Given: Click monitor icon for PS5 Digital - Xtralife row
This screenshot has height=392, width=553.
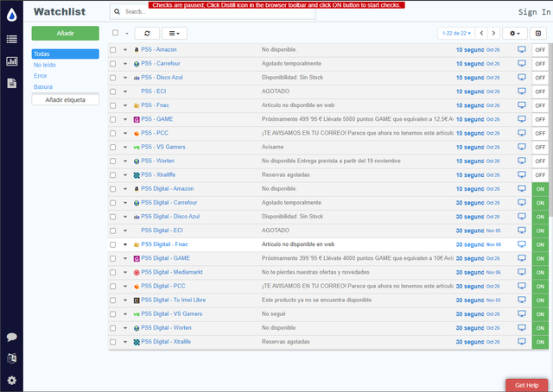Looking at the screenshot, I should pos(522,342).
